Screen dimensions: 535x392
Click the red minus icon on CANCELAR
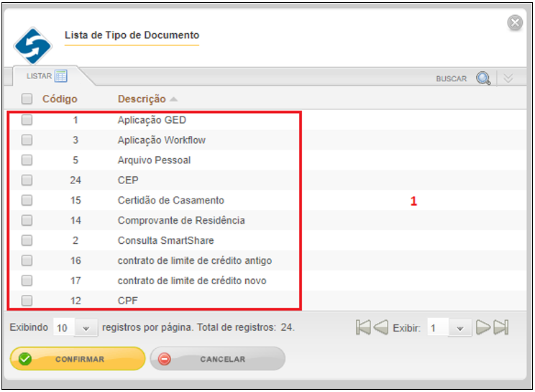click(x=165, y=359)
